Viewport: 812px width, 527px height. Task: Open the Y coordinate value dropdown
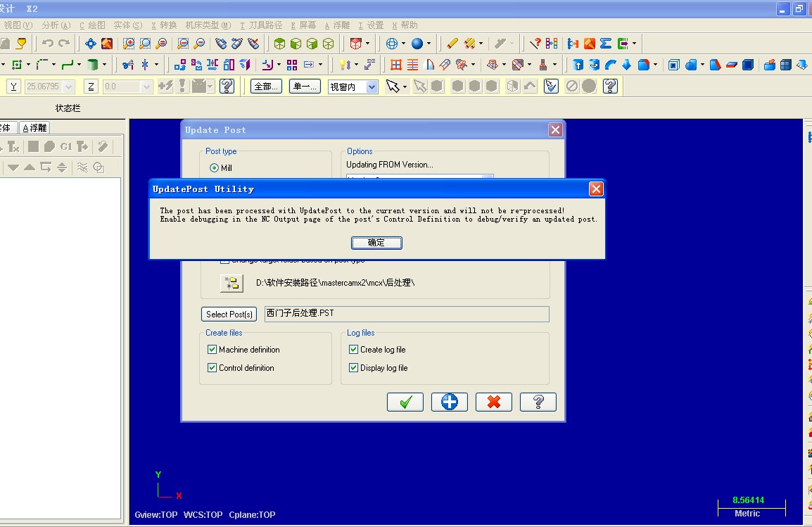(69, 87)
